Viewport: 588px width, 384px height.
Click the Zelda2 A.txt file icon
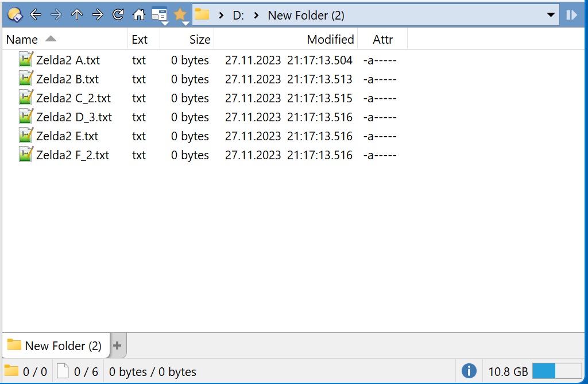pos(26,60)
